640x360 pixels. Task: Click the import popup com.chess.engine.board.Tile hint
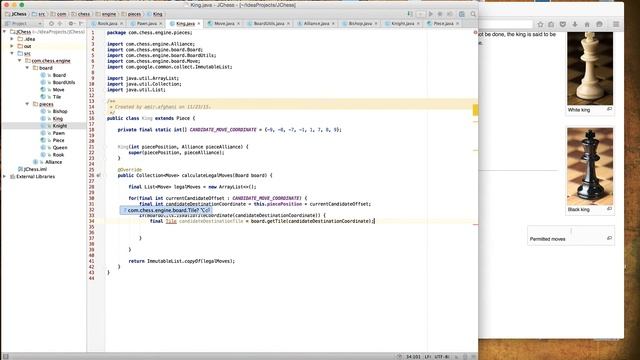pos(165,210)
